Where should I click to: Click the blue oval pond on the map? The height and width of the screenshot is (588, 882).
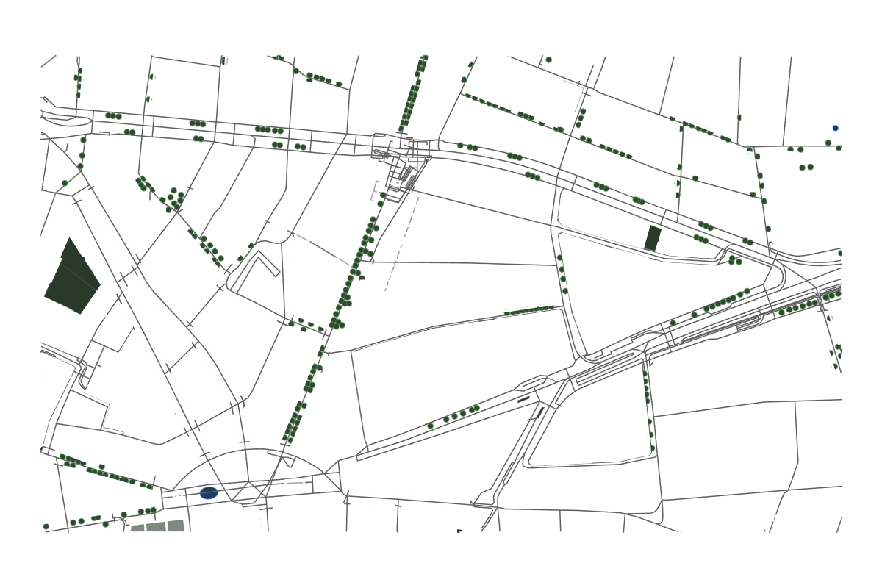[x=209, y=493]
